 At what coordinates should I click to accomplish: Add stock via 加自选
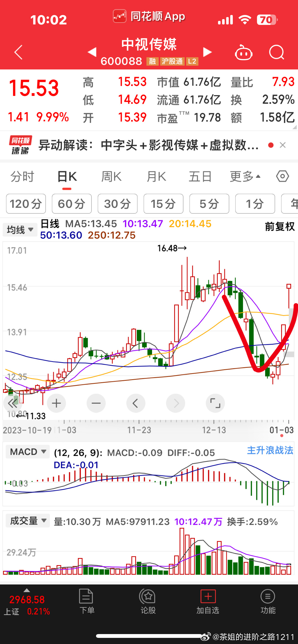pos(208,602)
